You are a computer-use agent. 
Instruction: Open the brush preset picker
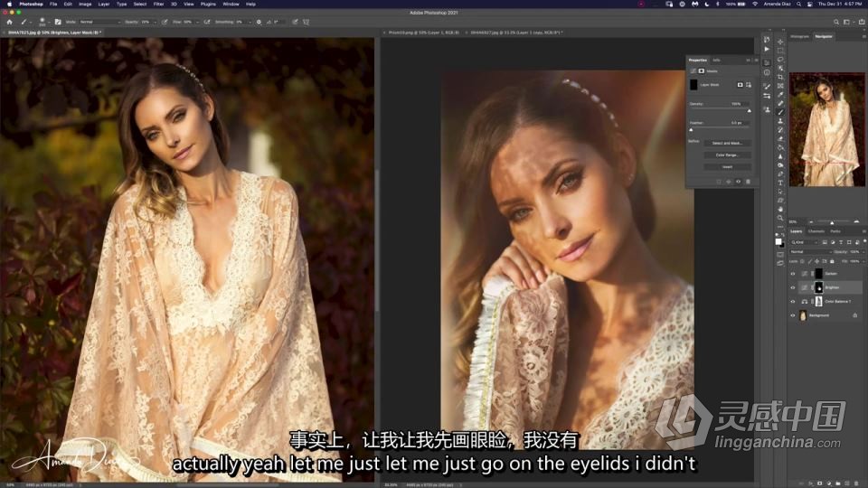43,22
